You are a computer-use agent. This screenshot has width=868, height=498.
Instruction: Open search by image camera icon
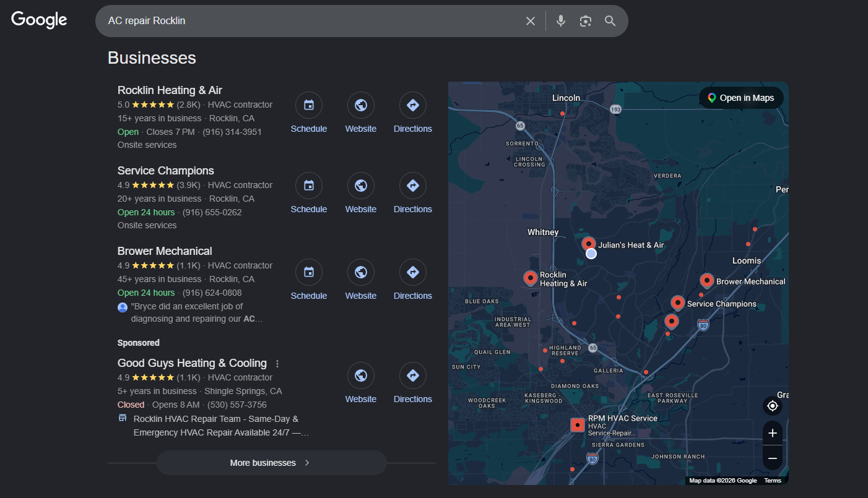586,21
